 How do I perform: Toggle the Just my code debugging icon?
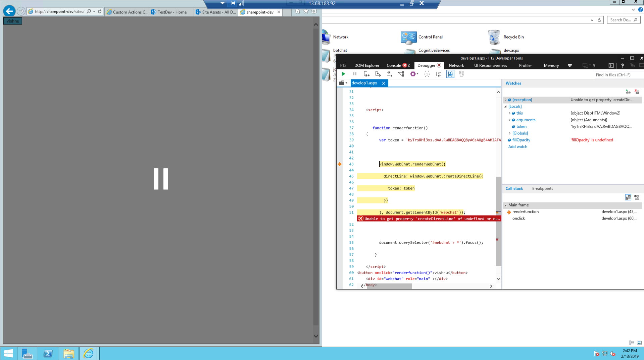coord(450,74)
